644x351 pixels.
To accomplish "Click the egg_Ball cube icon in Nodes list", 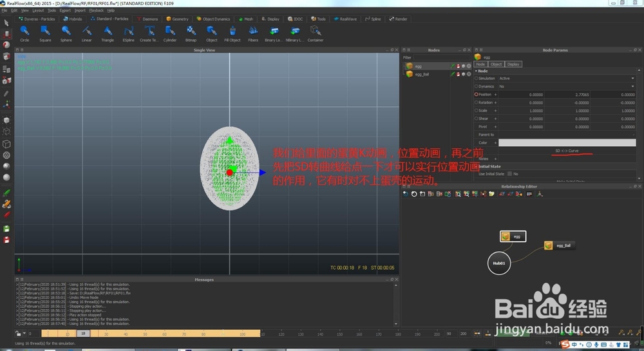I will (x=410, y=74).
